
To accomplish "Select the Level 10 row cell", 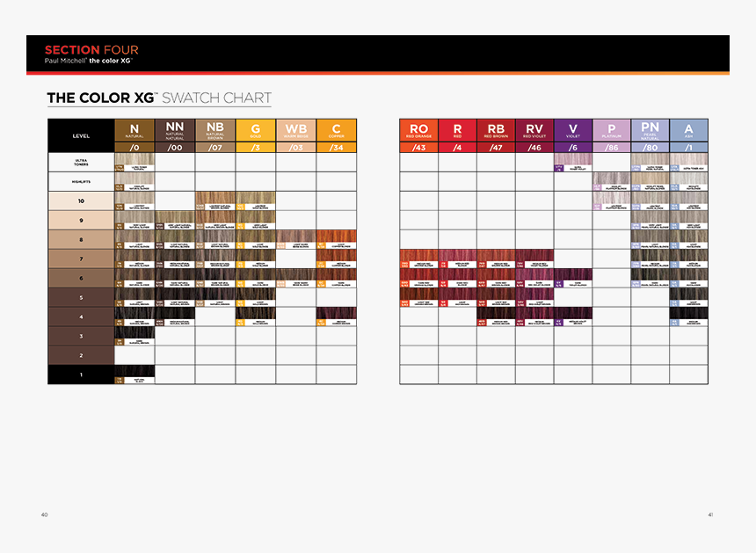I will [x=79, y=200].
